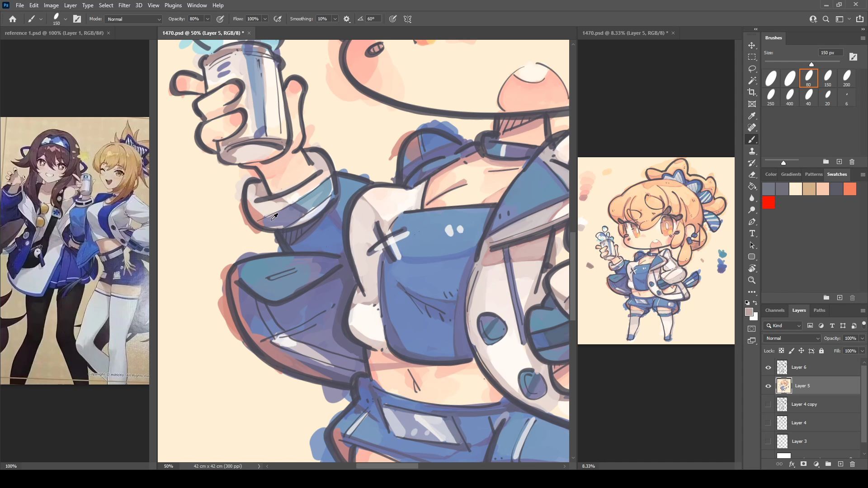Toggle the brush settings panel
This screenshot has width=868, height=488.
click(77, 19)
